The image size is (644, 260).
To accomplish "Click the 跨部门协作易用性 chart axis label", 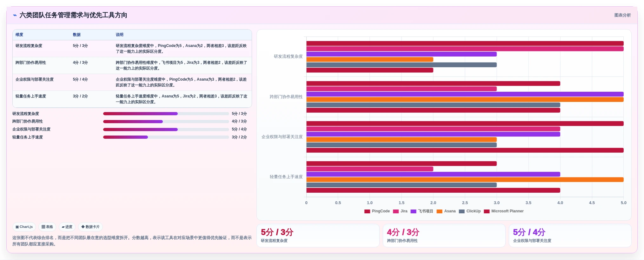I will (286, 97).
